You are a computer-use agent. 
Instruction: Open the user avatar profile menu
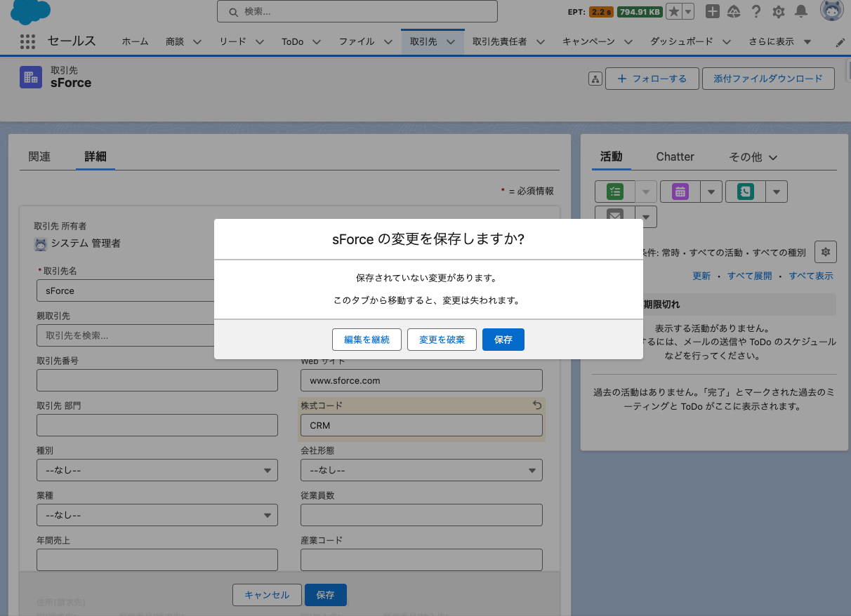831,11
